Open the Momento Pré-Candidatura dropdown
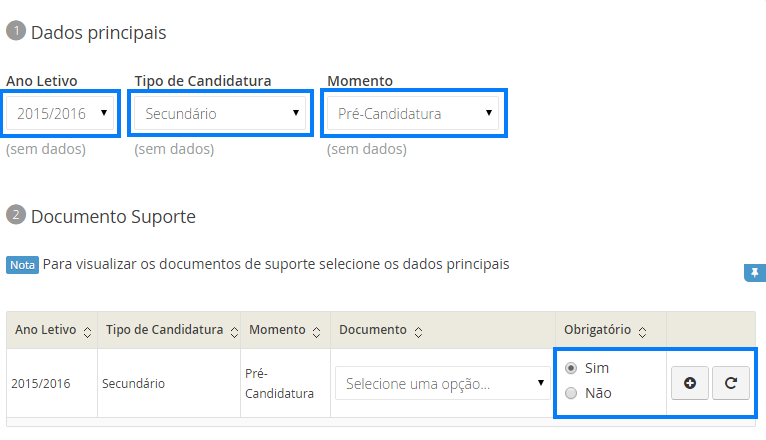Screen dimensions: 766x440 [x=415, y=113]
